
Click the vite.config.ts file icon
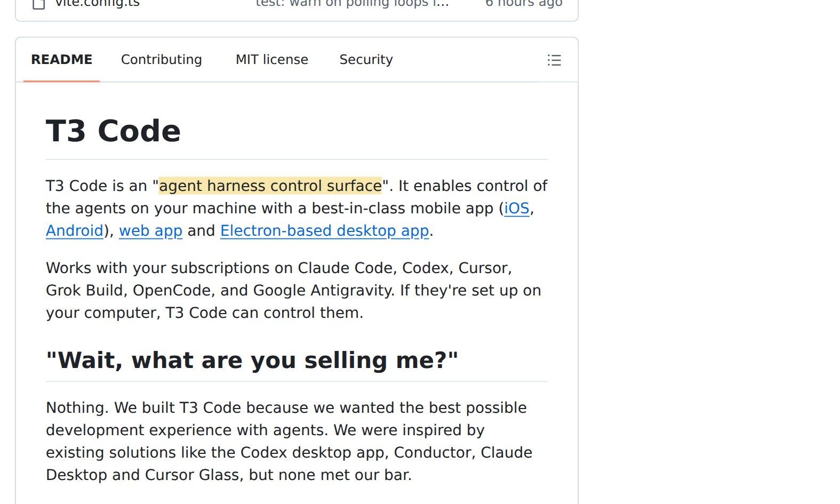pos(39,4)
